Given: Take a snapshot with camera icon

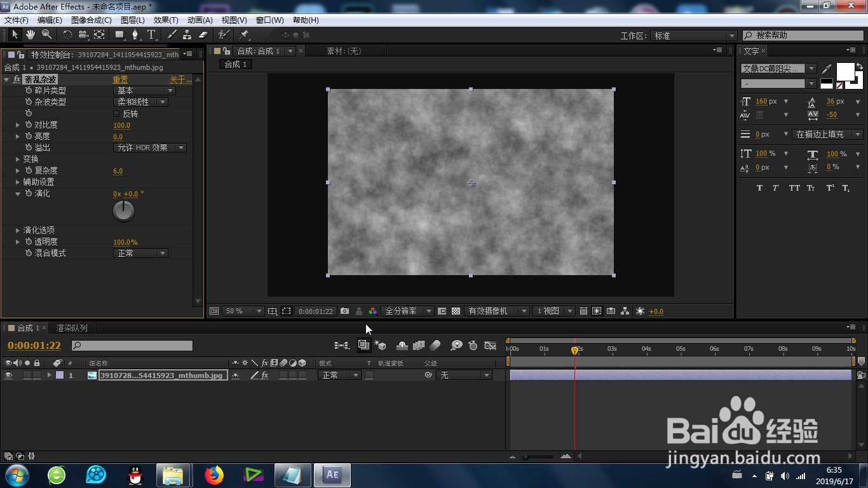Looking at the screenshot, I should [344, 311].
